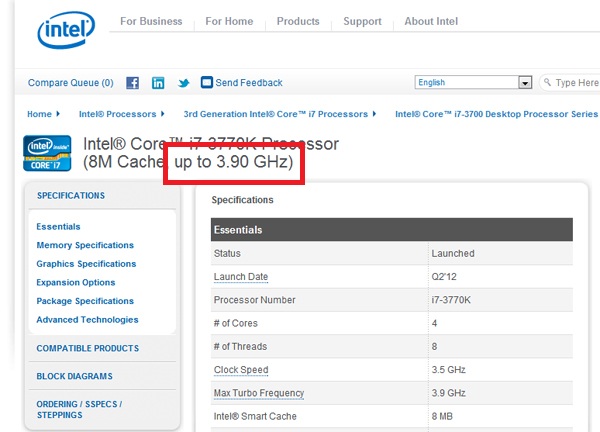Open the About Intel menu
Image resolution: width=600 pixels, height=432 pixels.
(x=431, y=21)
